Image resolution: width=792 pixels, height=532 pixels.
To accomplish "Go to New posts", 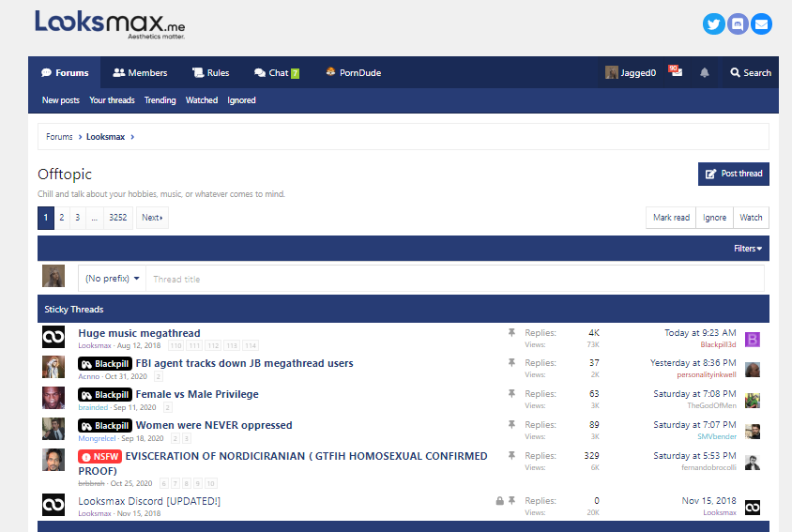I will [61, 100].
